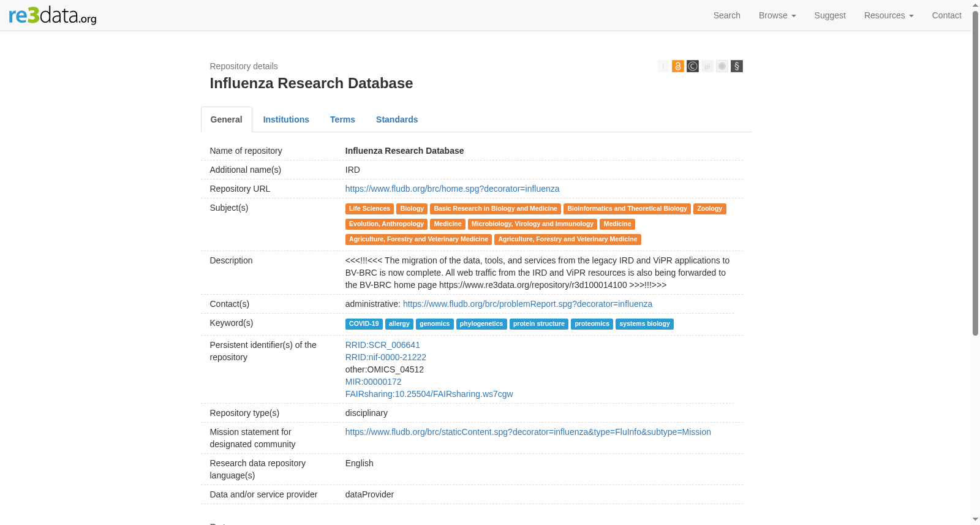980x525 pixels.
Task: Click the allergy keyword tag
Action: [x=399, y=324]
